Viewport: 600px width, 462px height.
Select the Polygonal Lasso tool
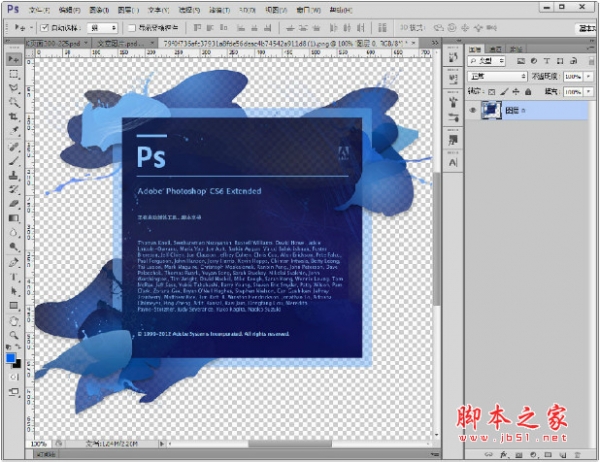pyautogui.click(x=14, y=88)
